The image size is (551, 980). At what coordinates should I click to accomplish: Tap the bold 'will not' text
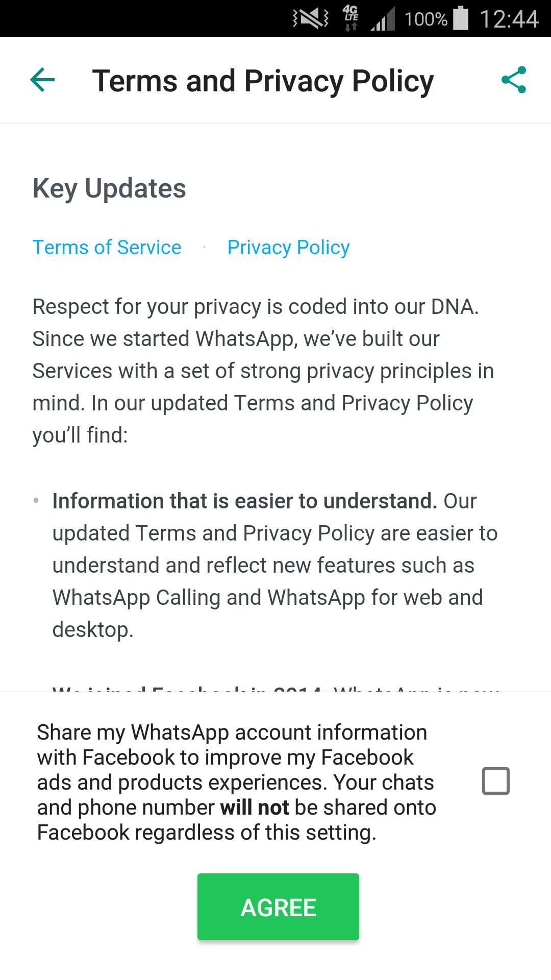[x=255, y=808]
